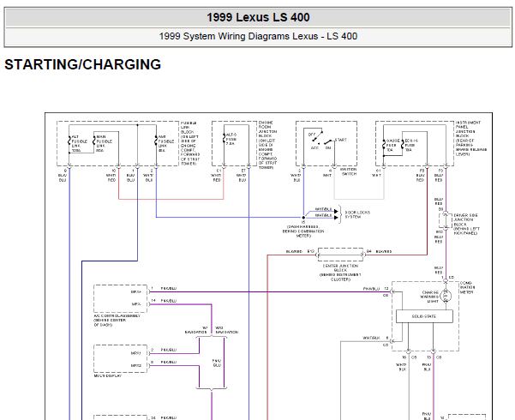The height and width of the screenshot is (420, 515).
Task: Click the STARTING/CHARGING heading
Action: click(83, 64)
